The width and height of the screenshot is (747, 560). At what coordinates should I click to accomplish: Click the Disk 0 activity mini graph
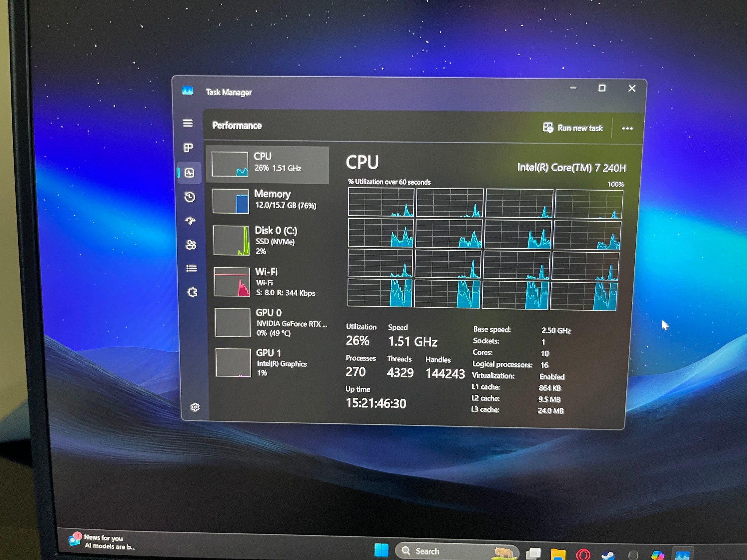[232, 241]
